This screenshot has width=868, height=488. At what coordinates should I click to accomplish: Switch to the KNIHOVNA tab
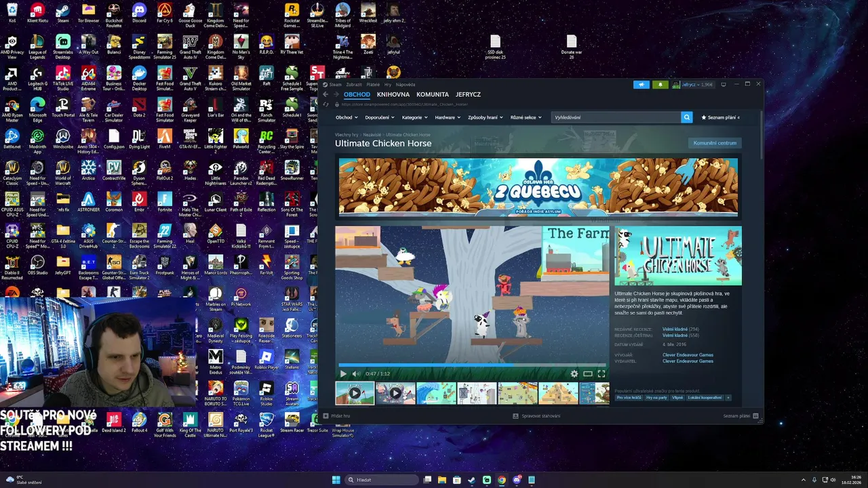(393, 95)
